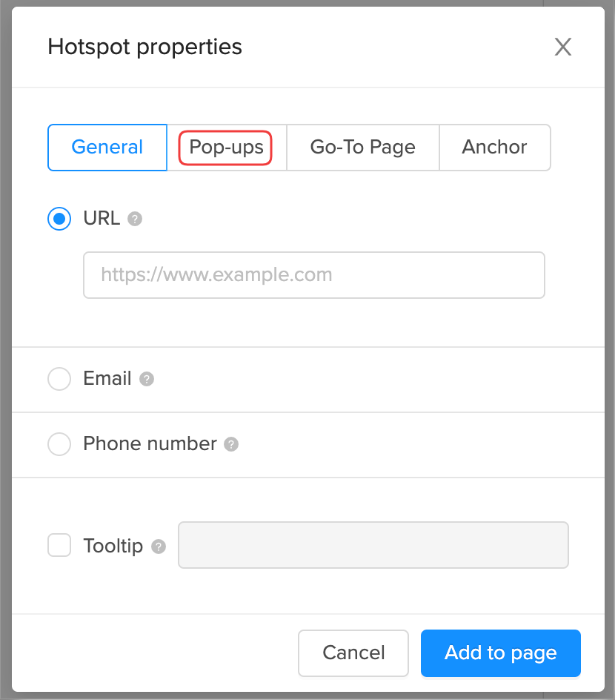Switch to the Anchor tab
The image size is (615, 700).
495,148
